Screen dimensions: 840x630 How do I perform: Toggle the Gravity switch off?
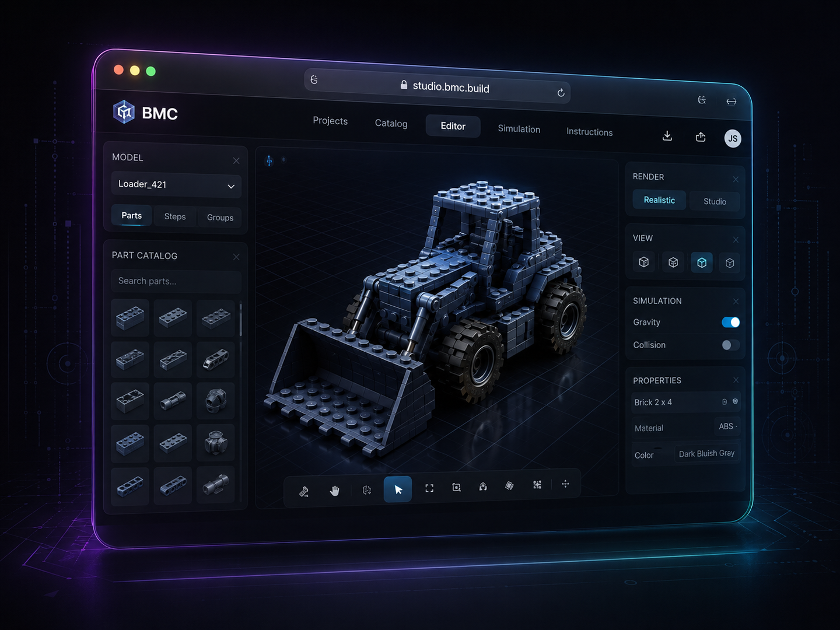[x=730, y=323]
